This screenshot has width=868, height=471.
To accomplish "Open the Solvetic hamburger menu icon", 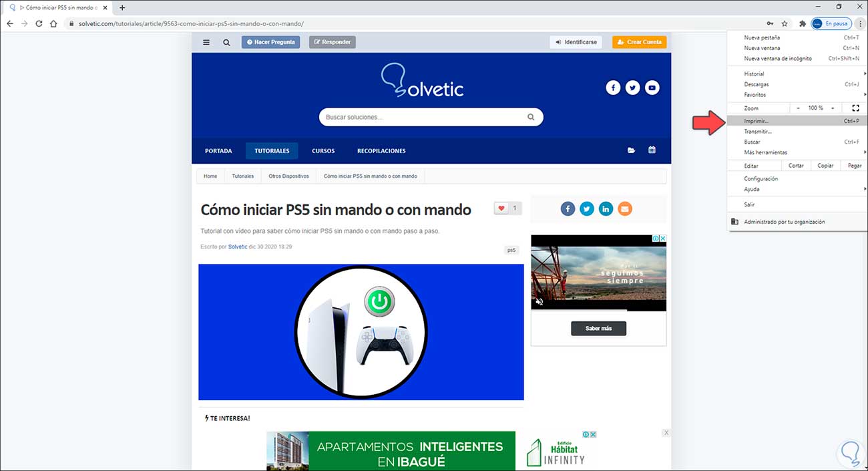I will [x=206, y=42].
